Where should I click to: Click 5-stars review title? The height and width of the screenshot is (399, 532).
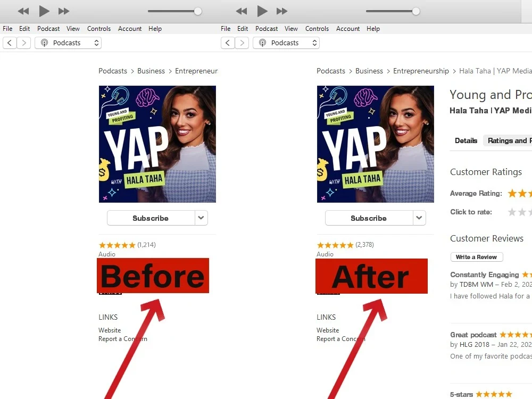(x=461, y=395)
